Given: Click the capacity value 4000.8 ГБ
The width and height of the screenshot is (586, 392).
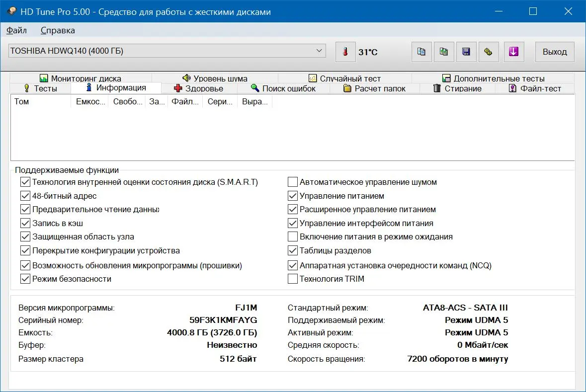Looking at the screenshot, I should click(x=212, y=332).
